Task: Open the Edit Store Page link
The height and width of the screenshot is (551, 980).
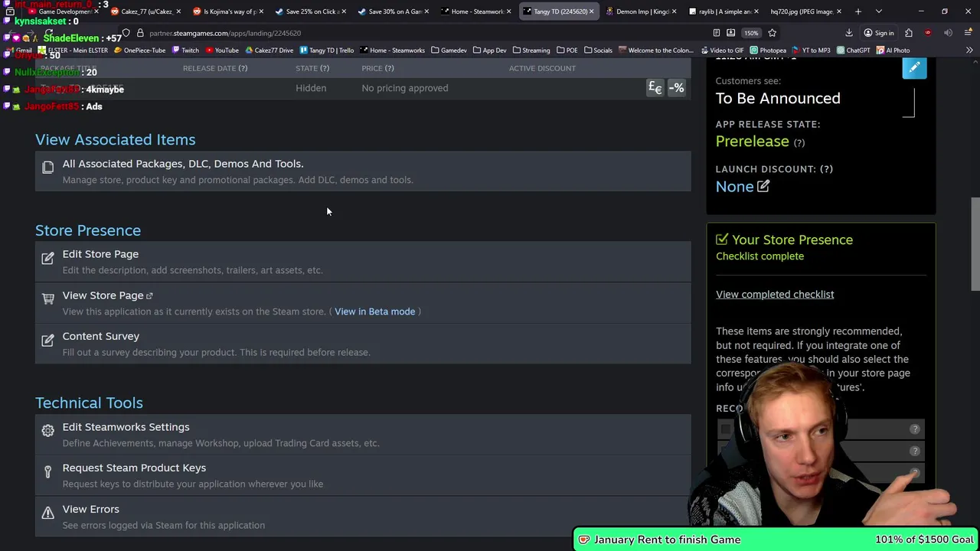Action: (100, 254)
